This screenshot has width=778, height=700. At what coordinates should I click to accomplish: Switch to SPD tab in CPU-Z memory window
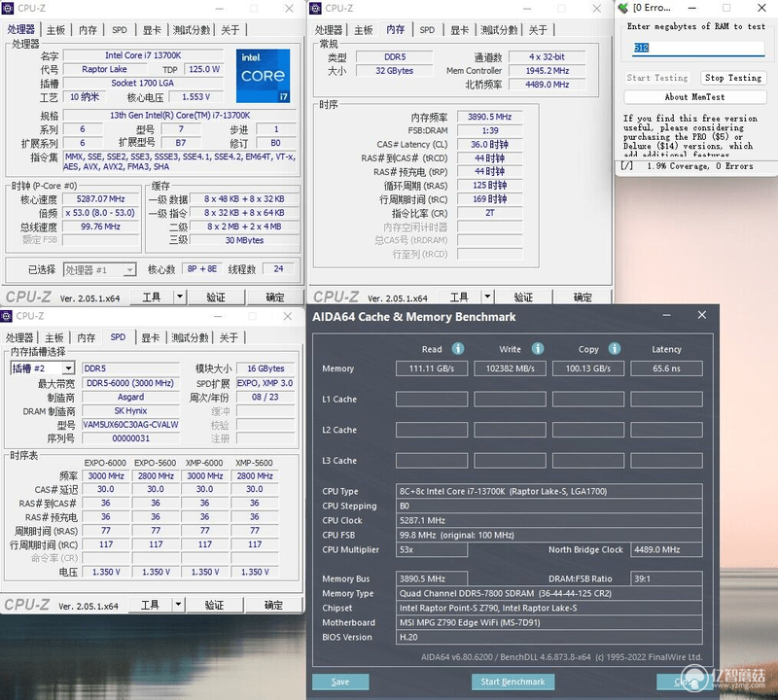427,30
